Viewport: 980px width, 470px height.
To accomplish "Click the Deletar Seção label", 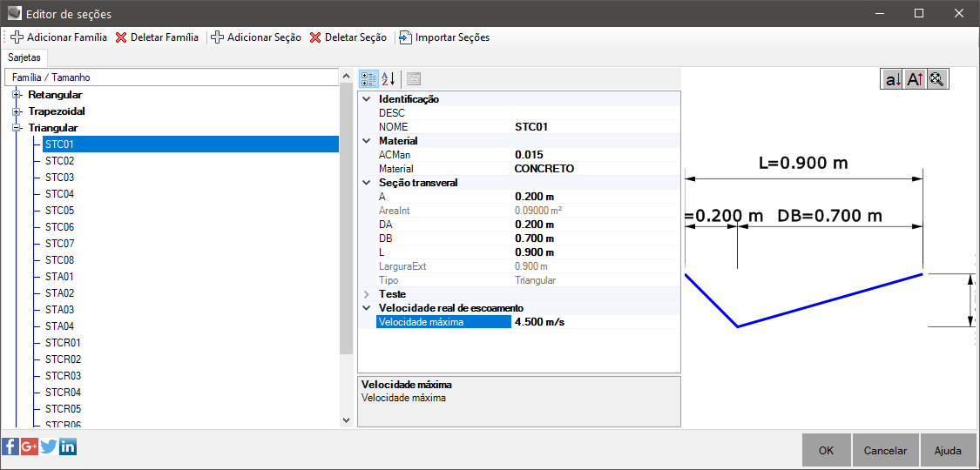I will tap(355, 37).
